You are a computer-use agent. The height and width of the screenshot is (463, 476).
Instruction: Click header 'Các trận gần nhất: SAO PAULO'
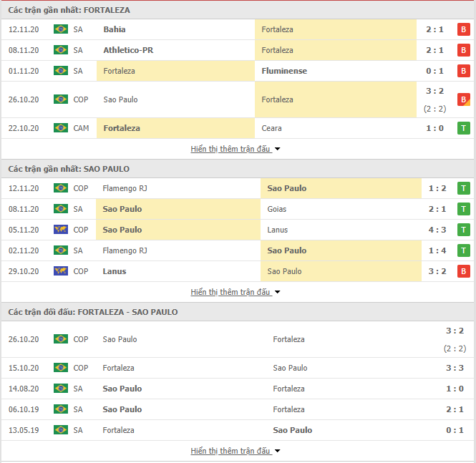click(x=69, y=169)
